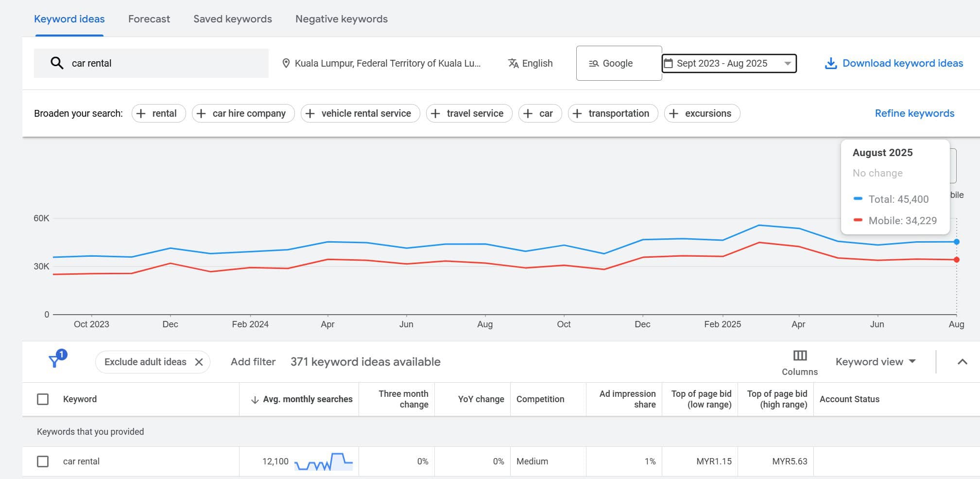The image size is (980, 479).
Task: Tick the select-all Keyword header checkbox
Action: coord(43,399)
